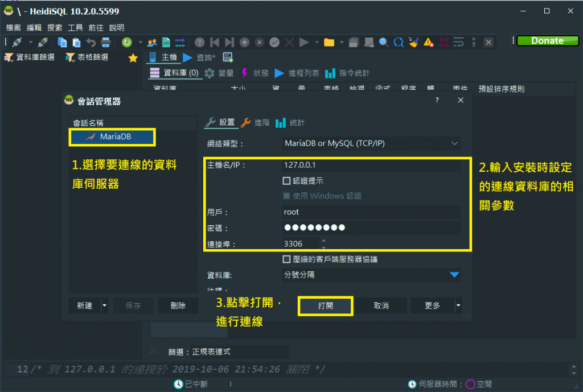Image resolution: width=583 pixels, height=392 pixels.
Task: Open the dropdown arrow beside folder icon
Action: (342, 42)
